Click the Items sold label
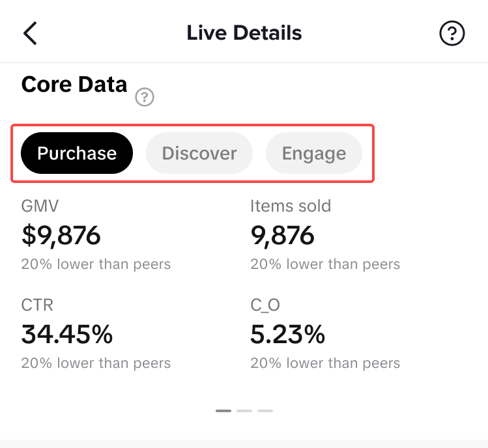Image resolution: width=488 pixels, height=448 pixels. (291, 206)
